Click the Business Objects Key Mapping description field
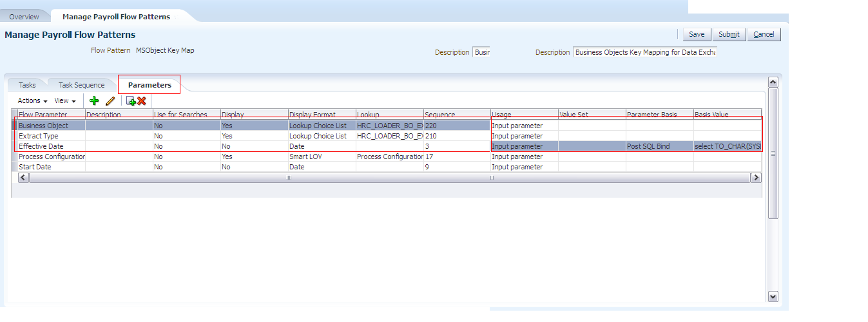Image resolution: width=868 pixels, height=322 pixels. tap(645, 52)
